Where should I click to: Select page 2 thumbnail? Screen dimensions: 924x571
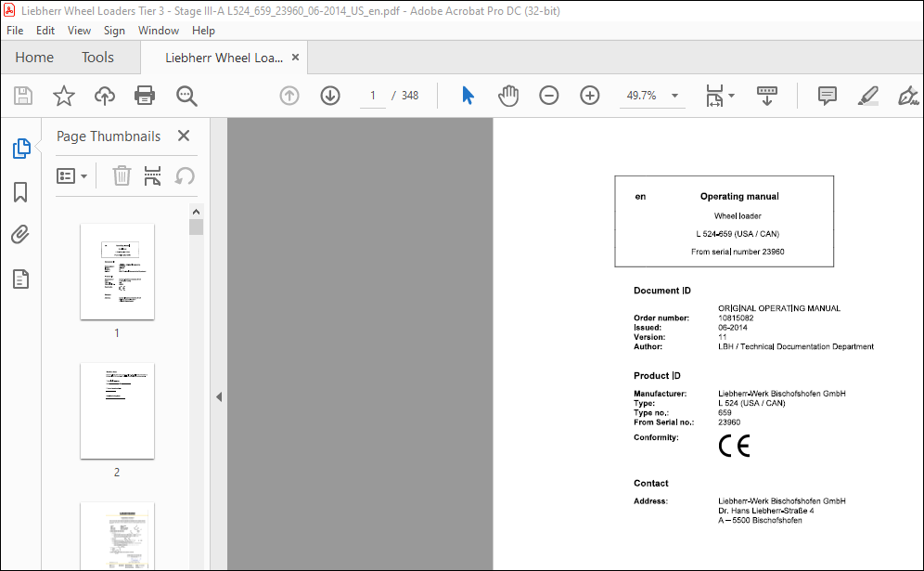[117, 411]
